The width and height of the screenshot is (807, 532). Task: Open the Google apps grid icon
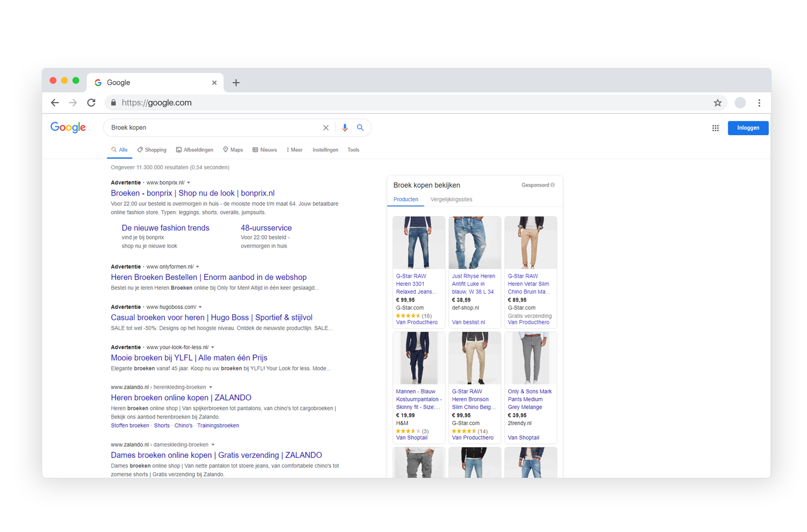[715, 128]
